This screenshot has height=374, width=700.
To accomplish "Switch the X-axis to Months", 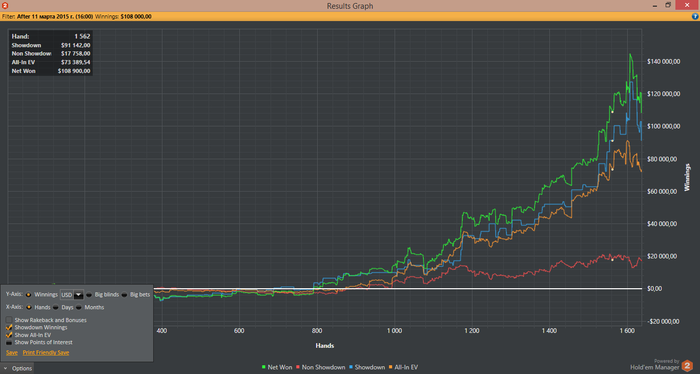I will point(79,307).
